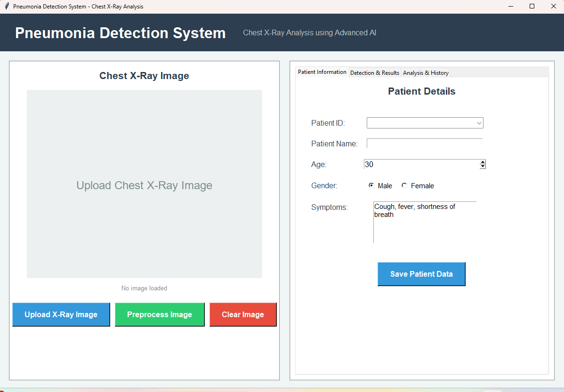The image size is (564, 392).
Task: Increase Age with the up arrow
Action: [x=483, y=162]
